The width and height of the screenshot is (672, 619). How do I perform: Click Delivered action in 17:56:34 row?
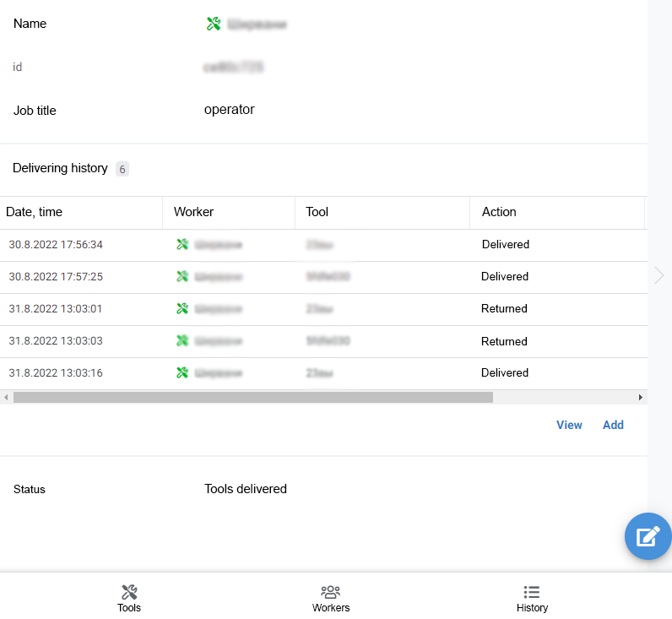tap(506, 244)
